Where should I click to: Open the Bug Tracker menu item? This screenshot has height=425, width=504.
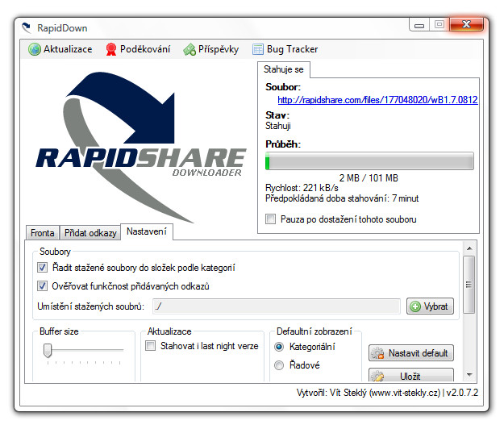point(285,49)
